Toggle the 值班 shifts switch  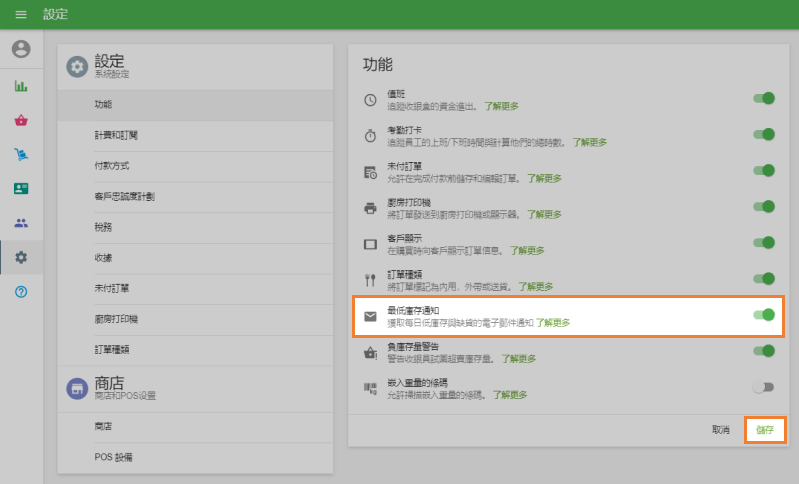[764, 98]
